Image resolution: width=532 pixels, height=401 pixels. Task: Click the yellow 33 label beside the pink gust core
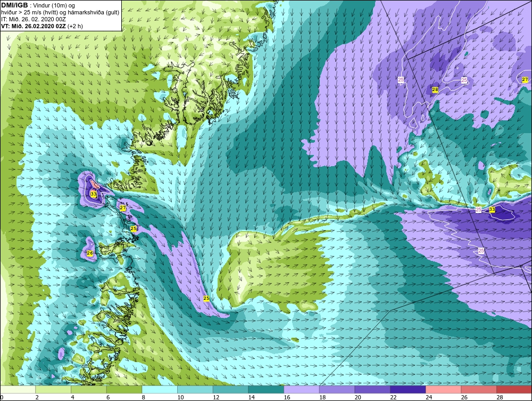tap(93, 194)
